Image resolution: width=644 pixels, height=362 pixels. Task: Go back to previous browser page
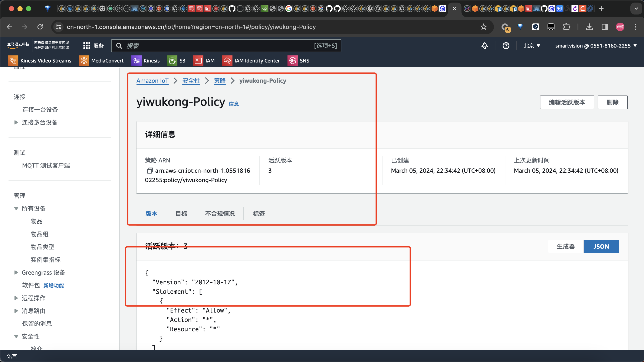[x=10, y=27]
